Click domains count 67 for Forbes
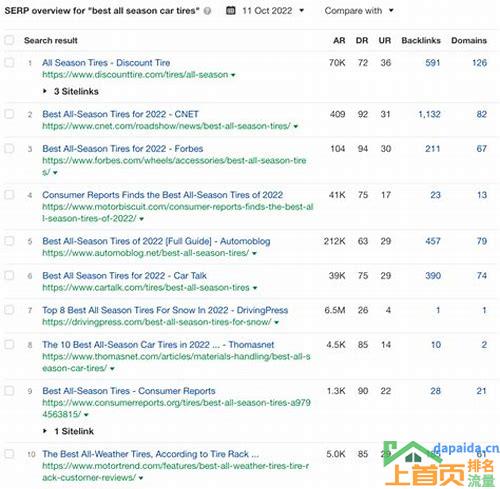This screenshot has width=500, height=489. 482,149
